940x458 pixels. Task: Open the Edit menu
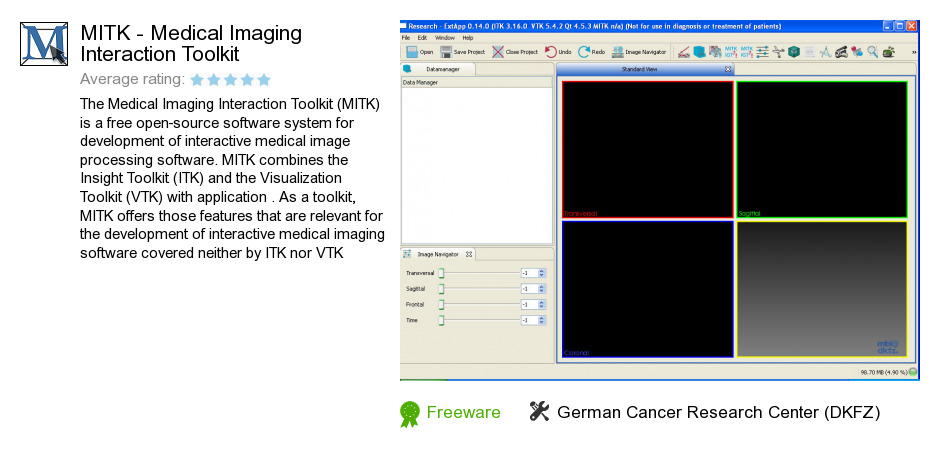click(422, 37)
